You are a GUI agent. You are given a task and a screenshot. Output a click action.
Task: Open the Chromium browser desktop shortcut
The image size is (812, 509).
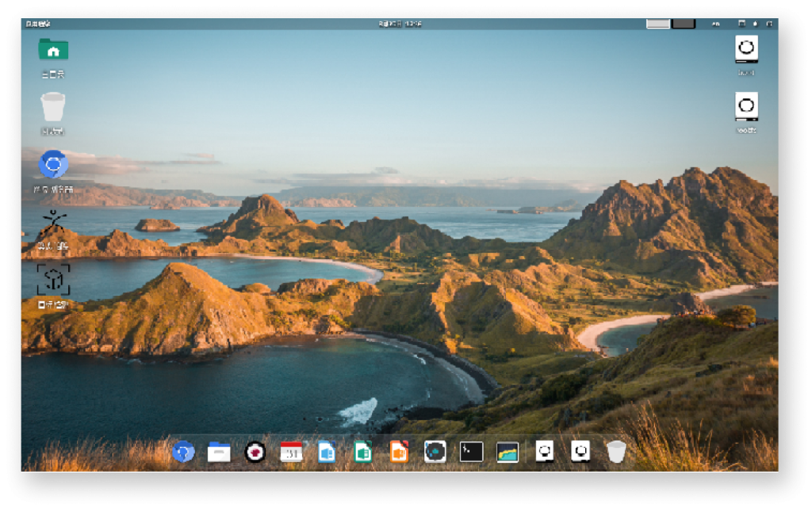tap(53, 165)
